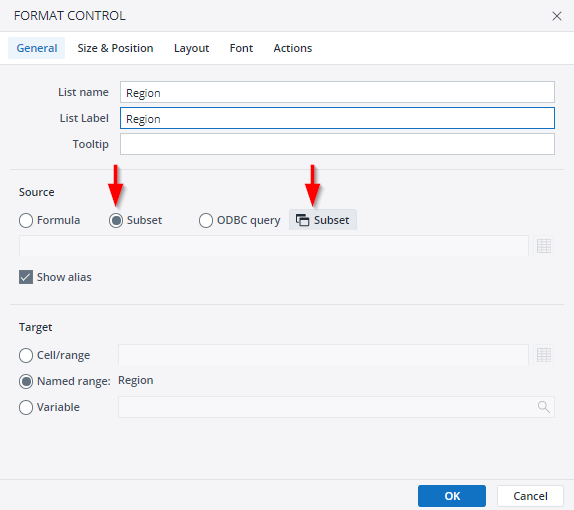Screen dimensions: 574x510
Task: Select the Variable target radio button
Action: point(26,407)
